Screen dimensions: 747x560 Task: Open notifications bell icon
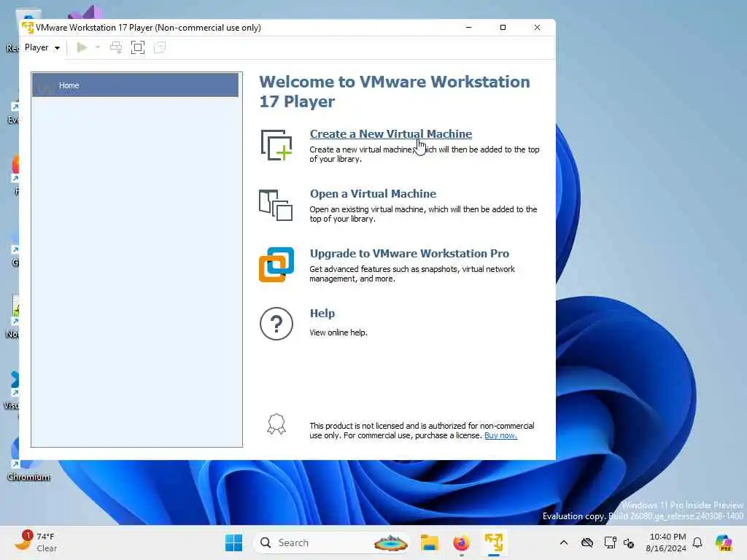pyautogui.click(x=697, y=542)
